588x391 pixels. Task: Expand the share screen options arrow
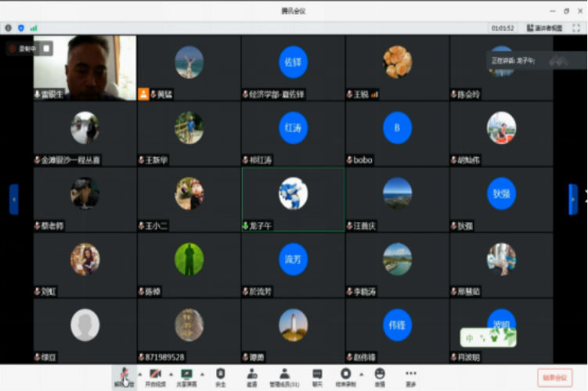pos(203,374)
